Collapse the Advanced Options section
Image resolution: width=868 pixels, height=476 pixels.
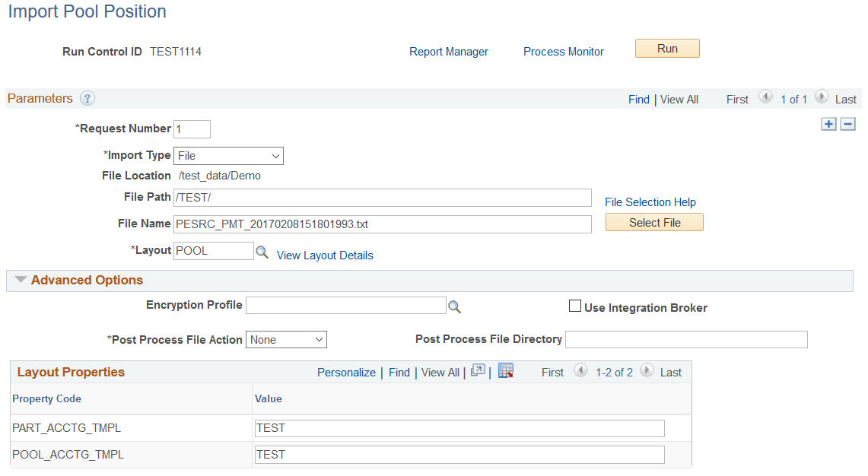[21, 280]
